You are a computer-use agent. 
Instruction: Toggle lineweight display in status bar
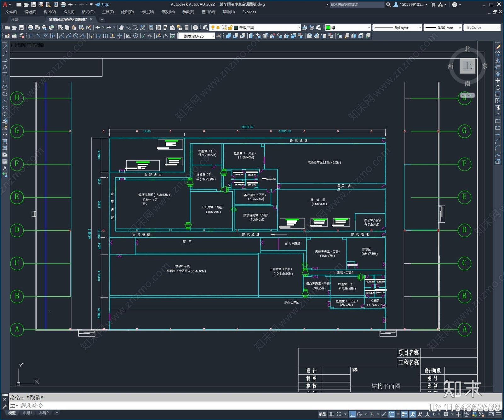point(404,414)
